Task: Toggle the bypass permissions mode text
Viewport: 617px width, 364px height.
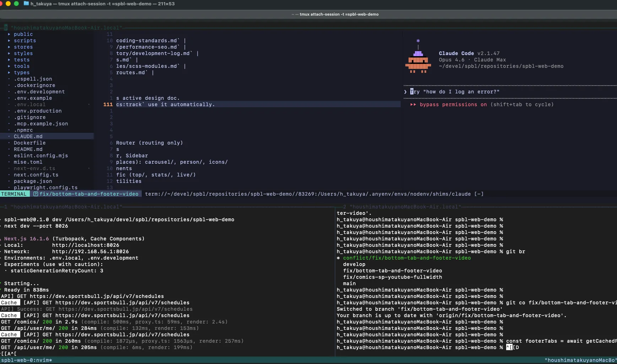Action: coord(453,104)
